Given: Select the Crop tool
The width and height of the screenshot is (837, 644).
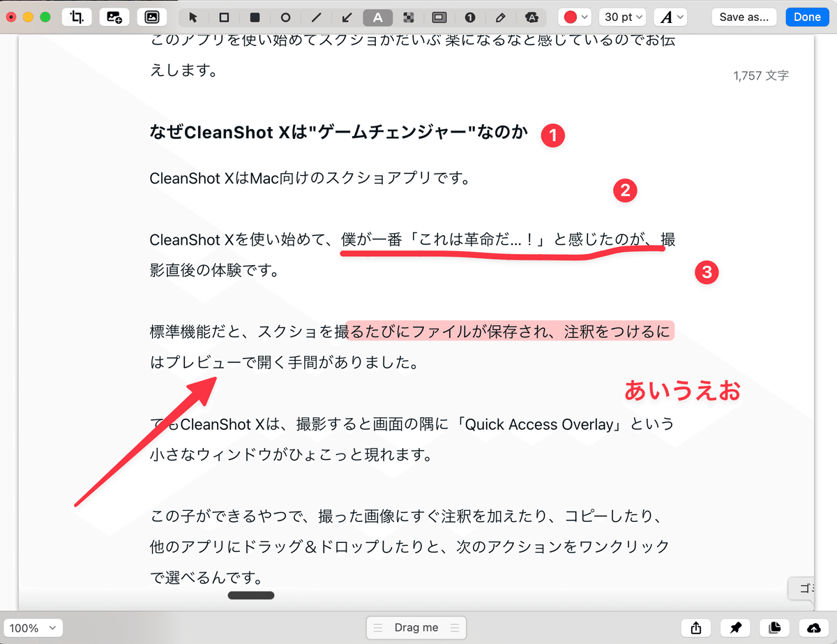Looking at the screenshot, I should point(77,16).
